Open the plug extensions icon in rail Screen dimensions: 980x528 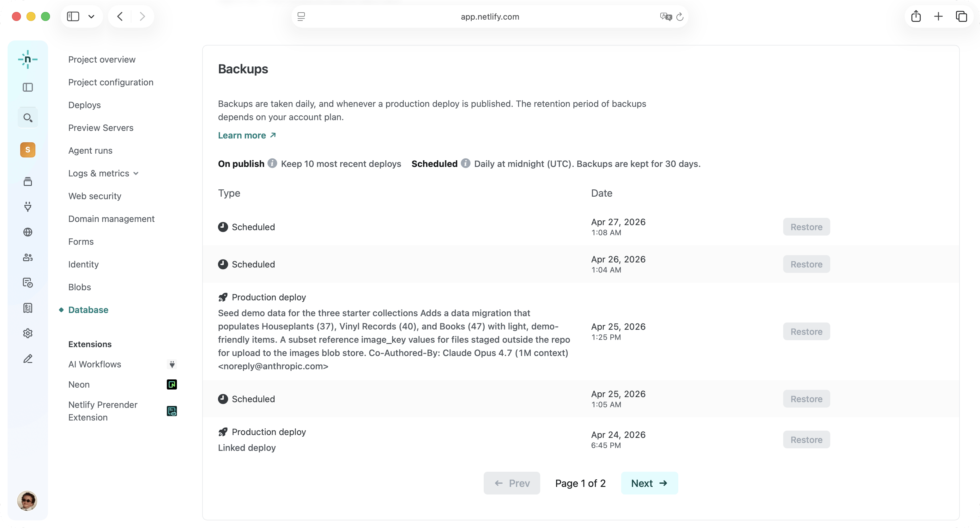pyautogui.click(x=27, y=207)
